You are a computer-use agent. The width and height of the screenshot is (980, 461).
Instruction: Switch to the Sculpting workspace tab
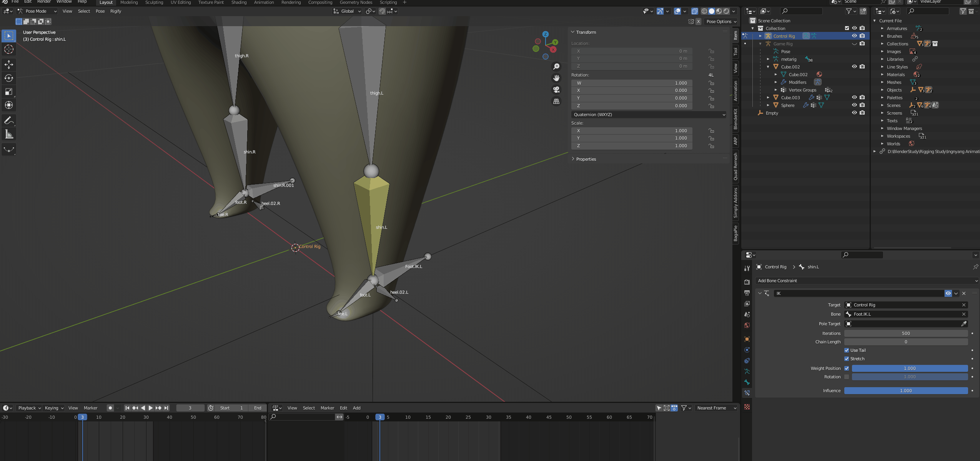pos(154,2)
